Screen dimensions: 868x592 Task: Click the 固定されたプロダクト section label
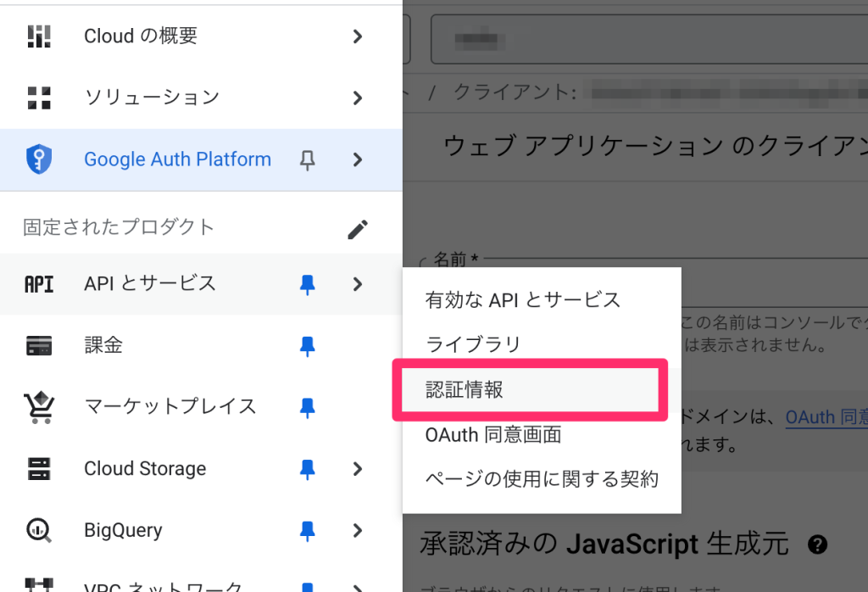point(118,227)
